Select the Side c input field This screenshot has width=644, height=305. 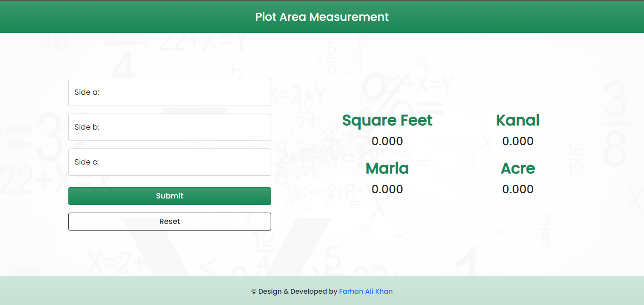tap(170, 162)
